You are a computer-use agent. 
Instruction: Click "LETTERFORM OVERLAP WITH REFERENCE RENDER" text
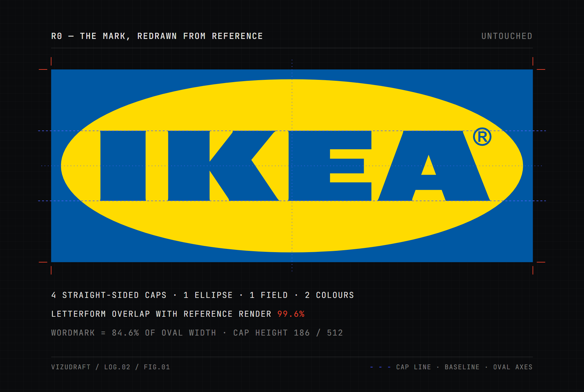pyautogui.click(x=161, y=314)
